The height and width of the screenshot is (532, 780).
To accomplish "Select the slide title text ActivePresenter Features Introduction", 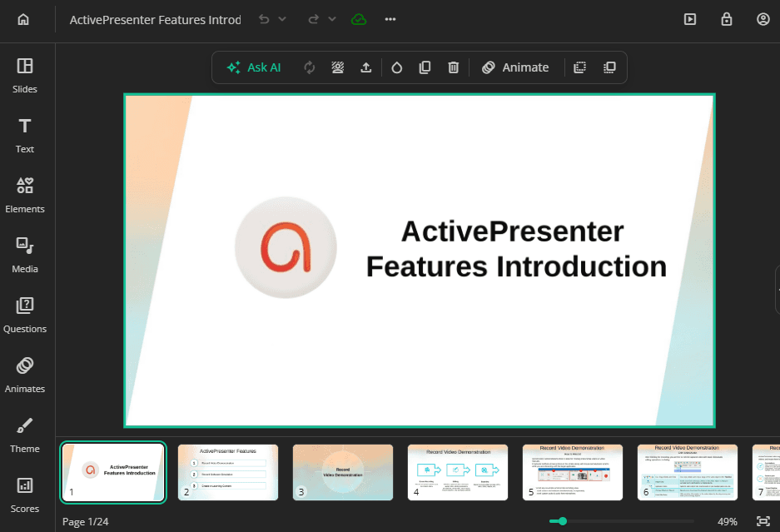I will pyautogui.click(x=516, y=249).
